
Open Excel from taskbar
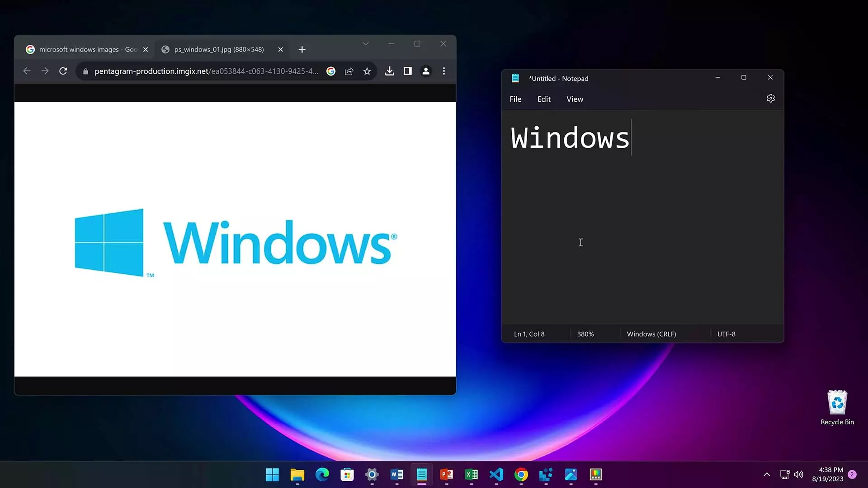click(x=471, y=474)
